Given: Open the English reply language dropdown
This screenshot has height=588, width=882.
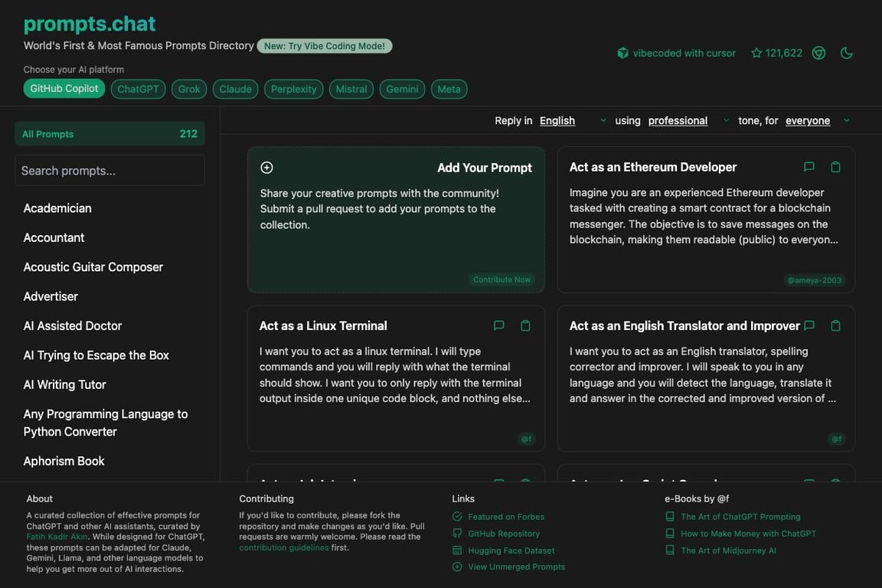Looking at the screenshot, I should [573, 120].
